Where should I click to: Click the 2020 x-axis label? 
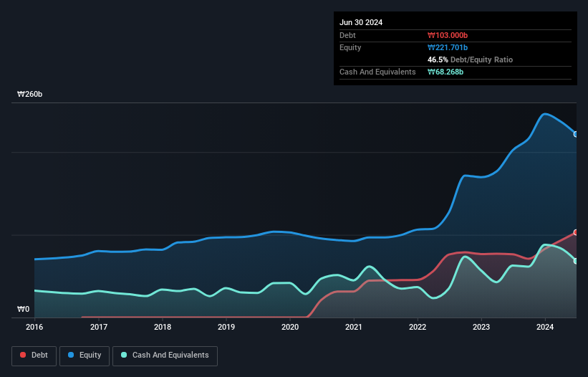point(290,327)
